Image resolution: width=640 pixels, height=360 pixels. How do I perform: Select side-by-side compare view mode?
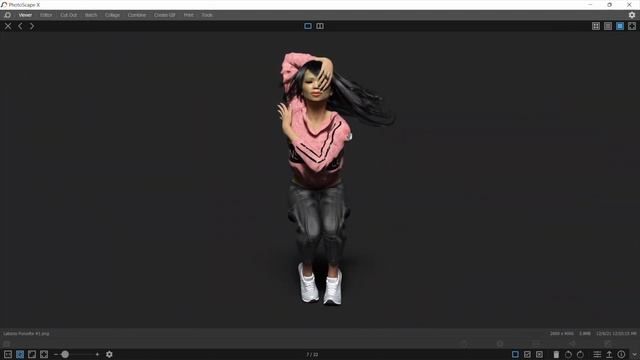(x=320, y=26)
